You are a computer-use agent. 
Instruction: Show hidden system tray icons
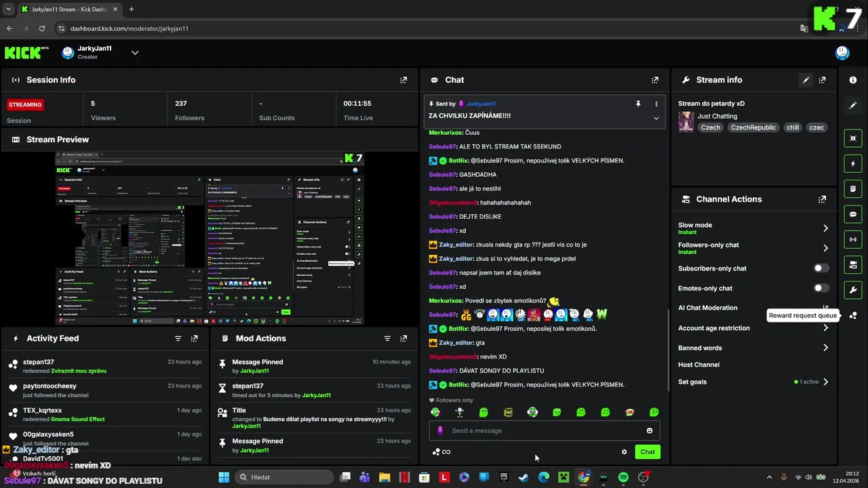pyautogui.click(x=769, y=477)
